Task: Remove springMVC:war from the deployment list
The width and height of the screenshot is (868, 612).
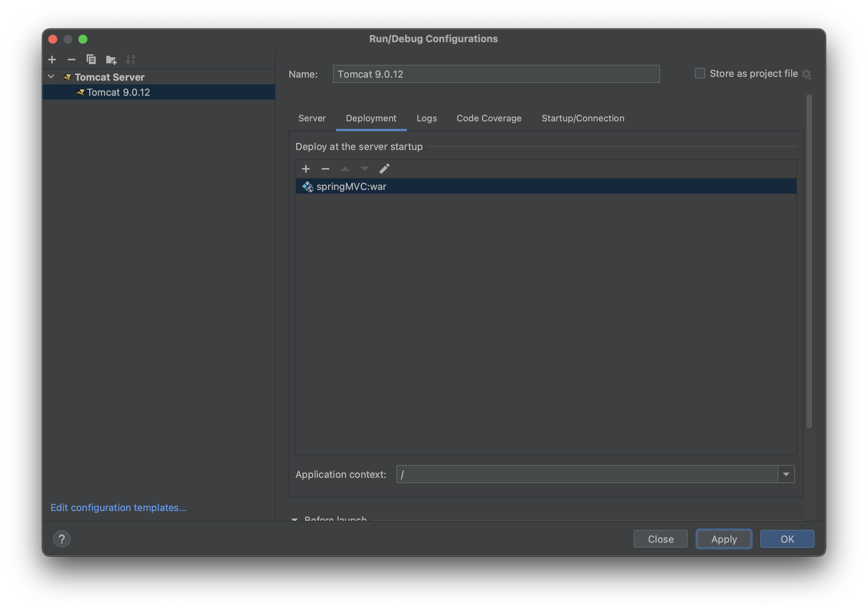Action: tap(325, 169)
